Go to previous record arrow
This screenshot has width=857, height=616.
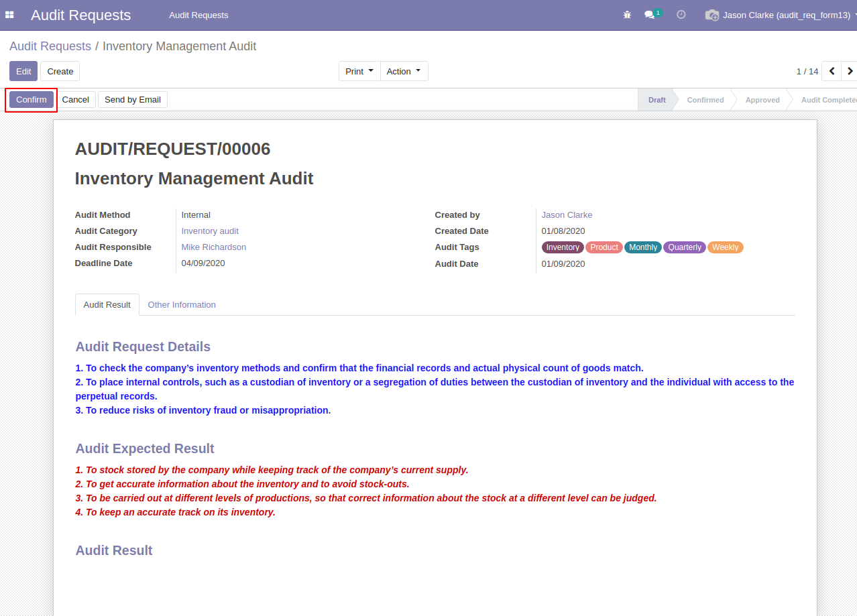click(832, 71)
